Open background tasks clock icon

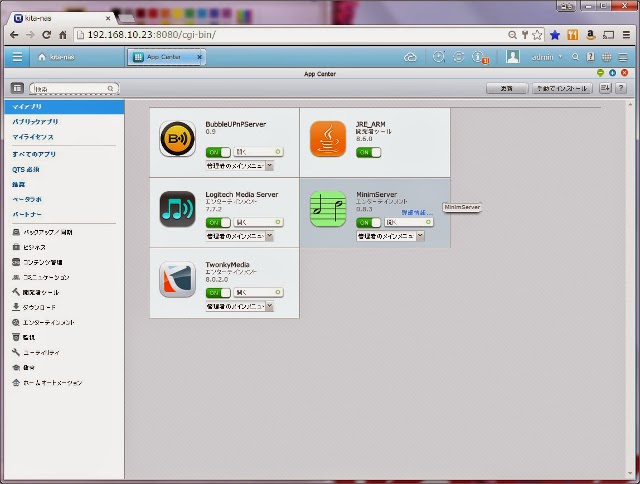[x=438, y=57]
